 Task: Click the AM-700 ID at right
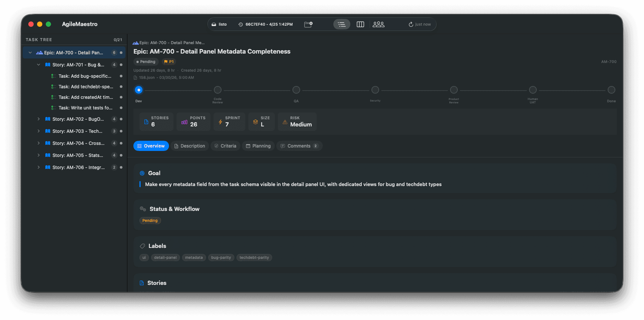(609, 62)
